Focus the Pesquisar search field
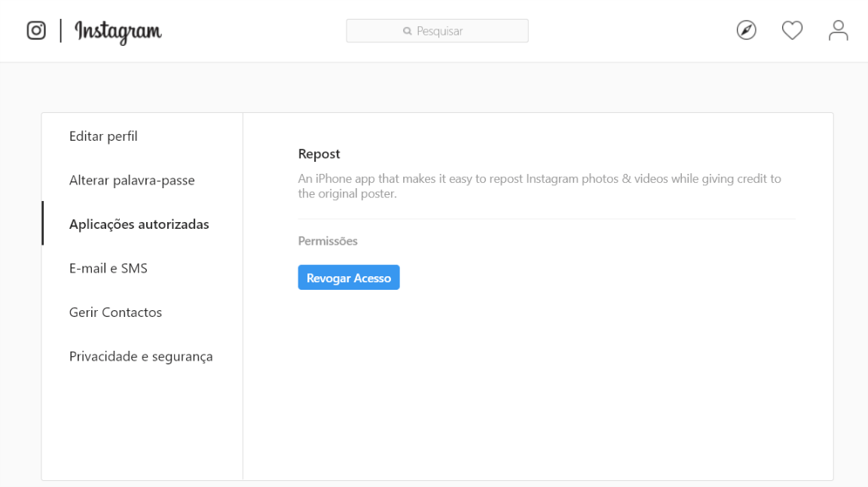Viewport: 868px width, 487px height. (x=437, y=31)
